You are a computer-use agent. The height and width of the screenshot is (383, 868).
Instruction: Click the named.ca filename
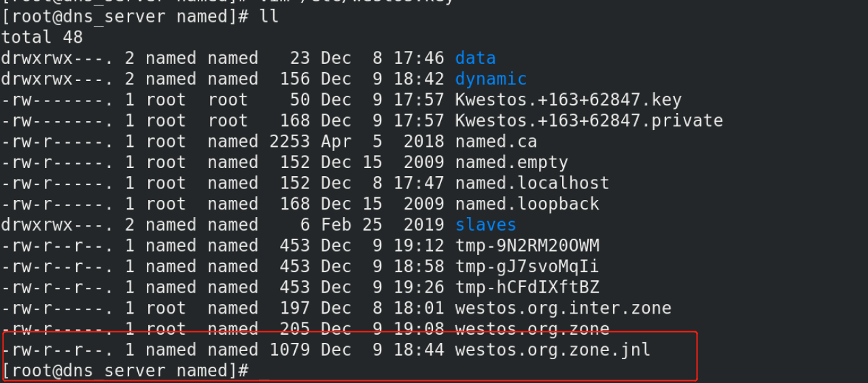(x=496, y=142)
